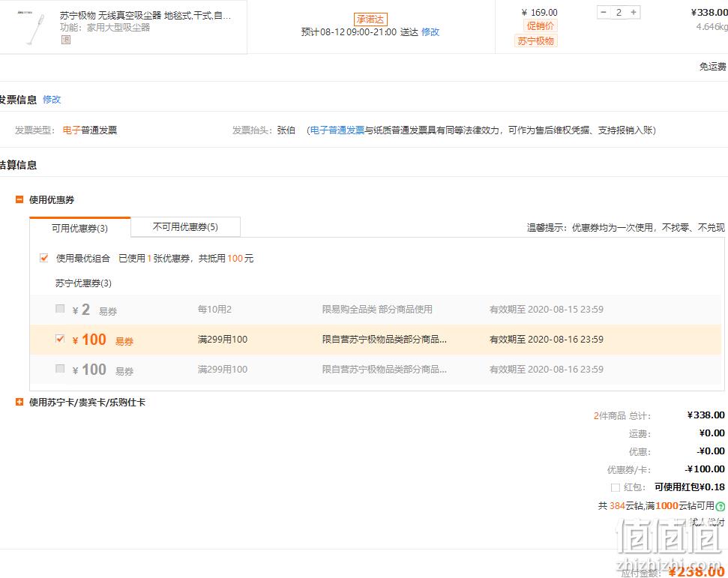Decrease quantity with the minus button
Image resolution: width=728 pixels, height=578 pixels.
coord(604,13)
